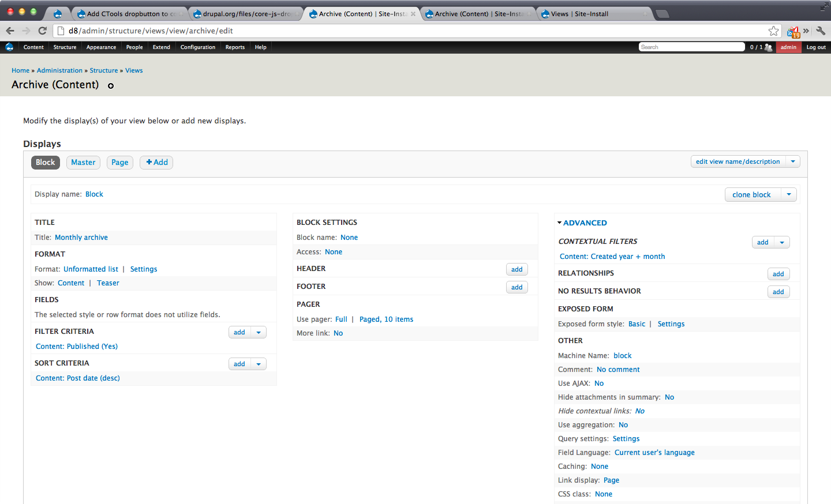Add a filter criteria
Viewport: 831px width, 504px height.
(x=239, y=332)
